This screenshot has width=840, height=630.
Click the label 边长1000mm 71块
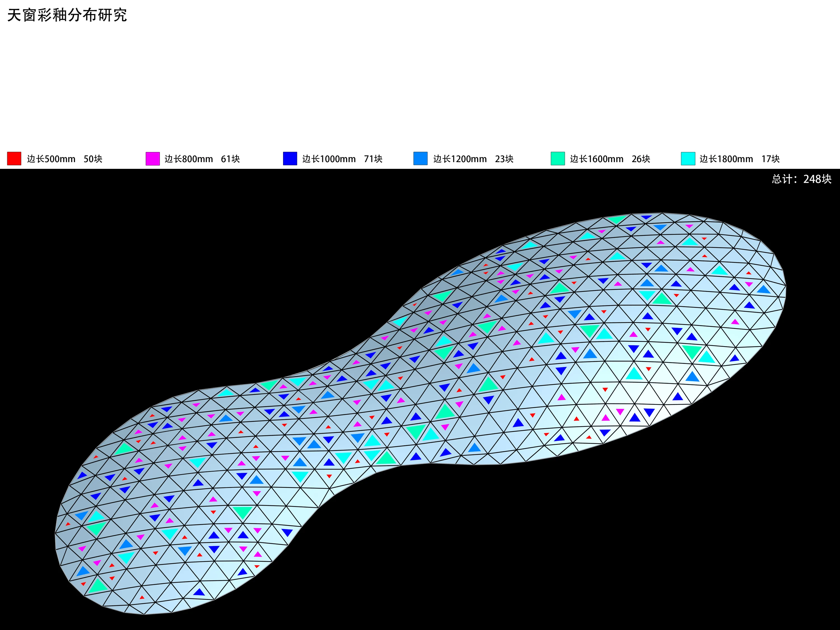click(x=342, y=159)
